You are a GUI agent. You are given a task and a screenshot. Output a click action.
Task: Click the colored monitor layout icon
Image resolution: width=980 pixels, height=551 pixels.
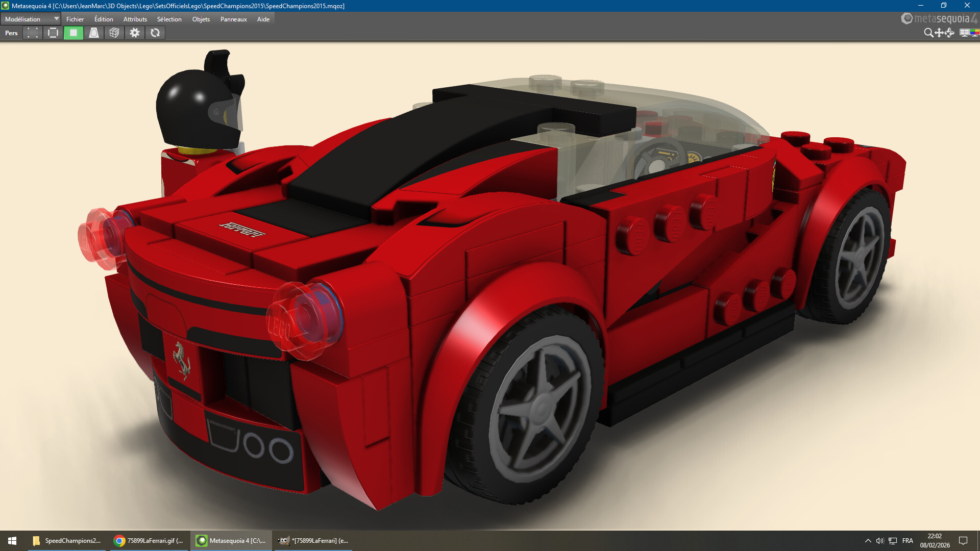(x=974, y=33)
